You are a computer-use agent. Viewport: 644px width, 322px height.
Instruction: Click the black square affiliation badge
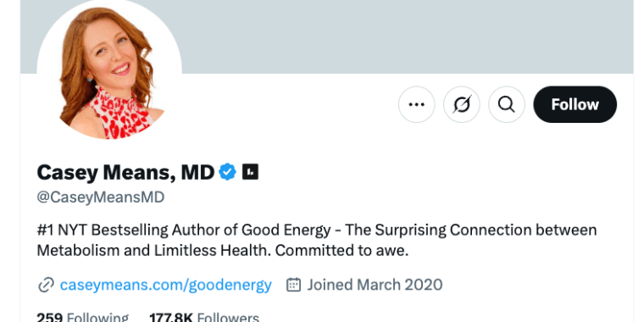point(250,172)
